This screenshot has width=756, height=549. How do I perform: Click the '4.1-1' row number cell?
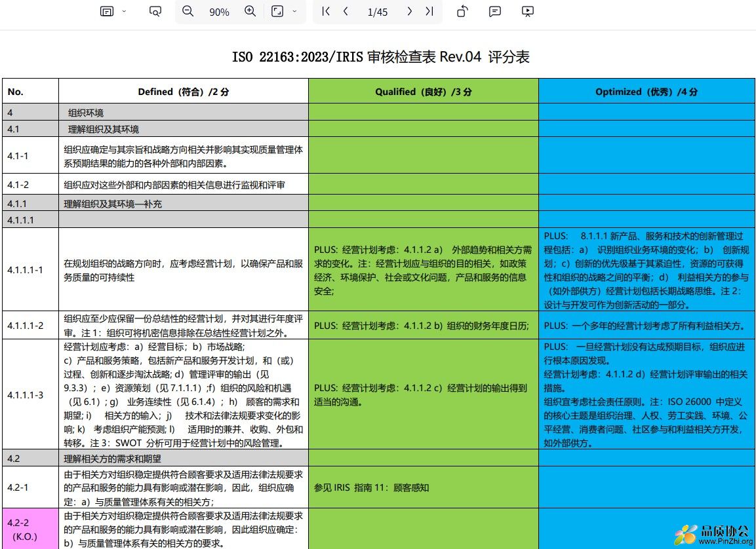point(30,155)
